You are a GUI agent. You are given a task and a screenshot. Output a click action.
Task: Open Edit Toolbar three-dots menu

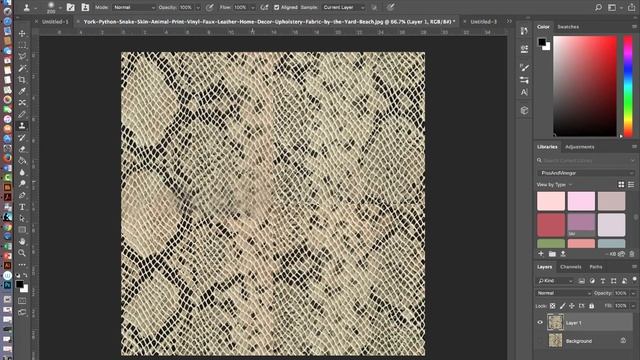pyautogui.click(x=22, y=264)
